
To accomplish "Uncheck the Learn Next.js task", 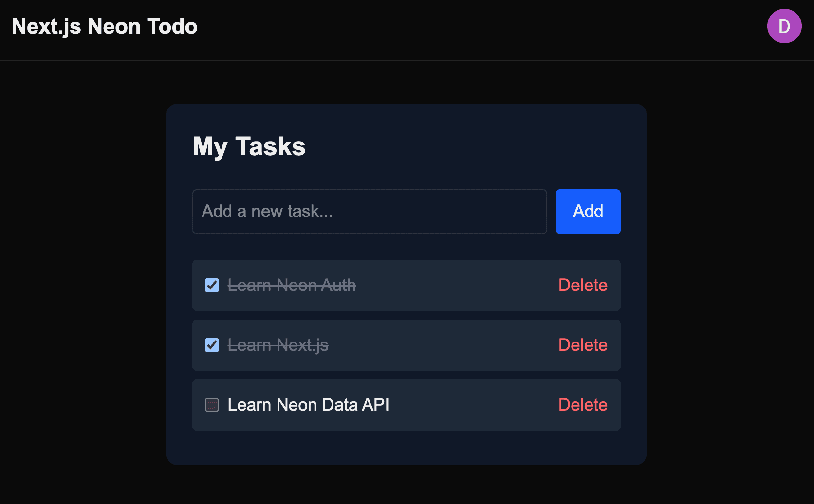I will point(212,345).
